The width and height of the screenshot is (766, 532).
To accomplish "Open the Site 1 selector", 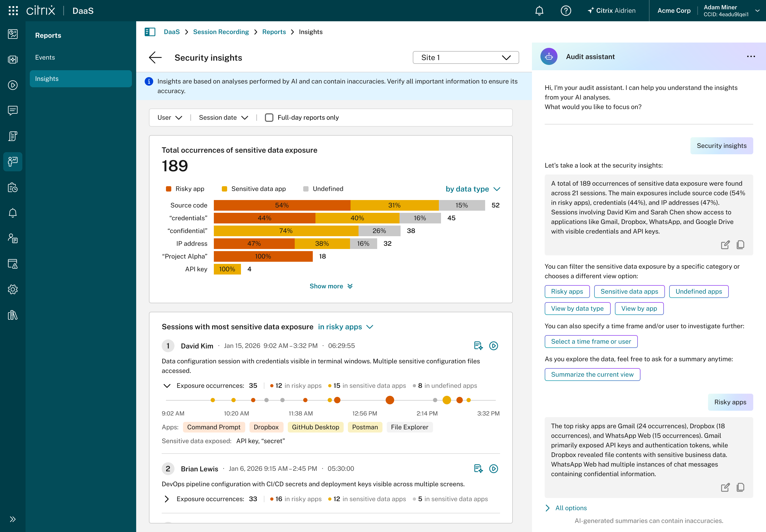I will tap(466, 57).
